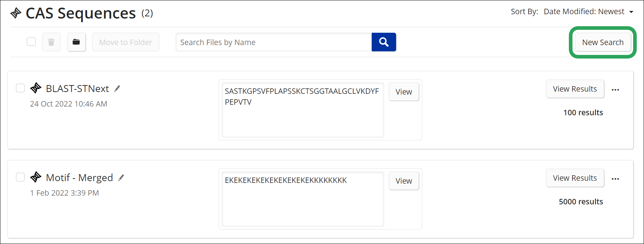644x244 pixels.
Task: Select the Motif - Merged checkbox
Action: [x=20, y=177]
